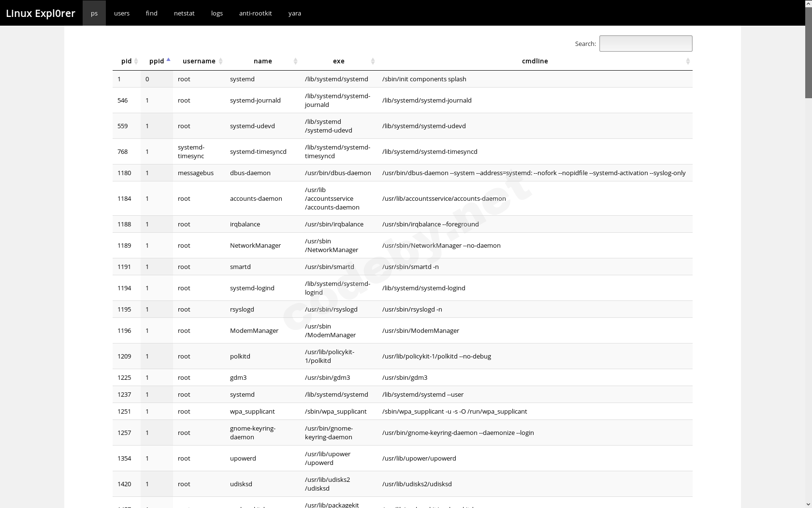Toggle the ppid ascending sort arrow
Viewport: 812px width, 508px height.
point(168,60)
